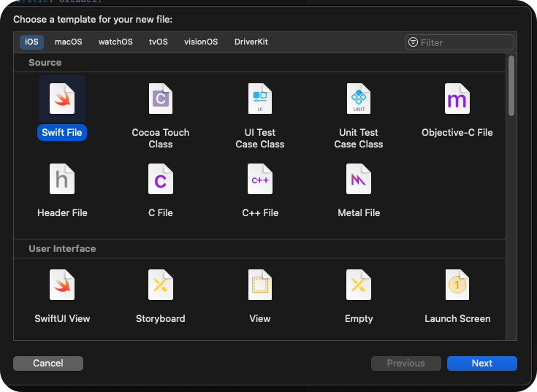537x392 pixels.
Task: Click the Next button
Action: pos(482,364)
